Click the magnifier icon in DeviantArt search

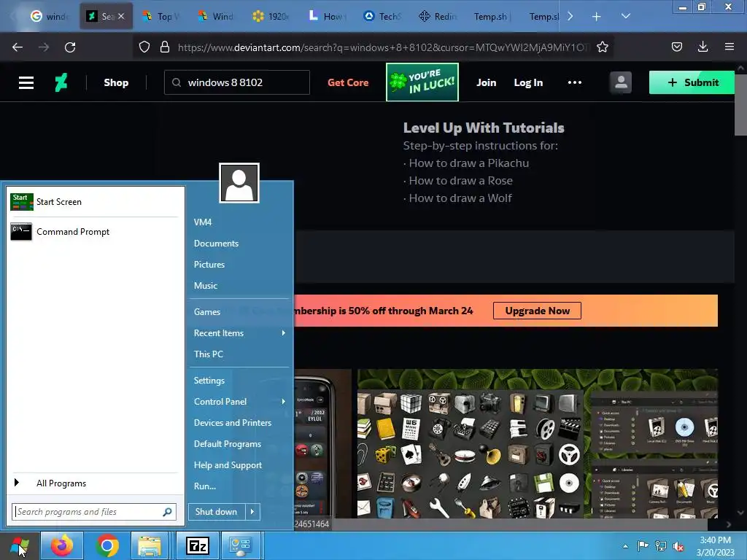click(x=177, y=82)
